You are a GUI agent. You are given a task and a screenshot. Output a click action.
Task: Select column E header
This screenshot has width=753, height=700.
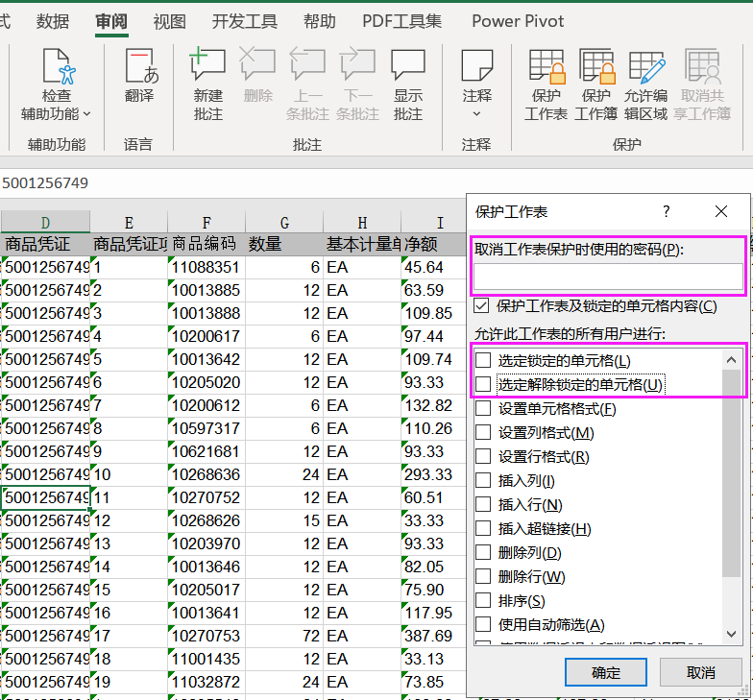(x=129, y=223)
